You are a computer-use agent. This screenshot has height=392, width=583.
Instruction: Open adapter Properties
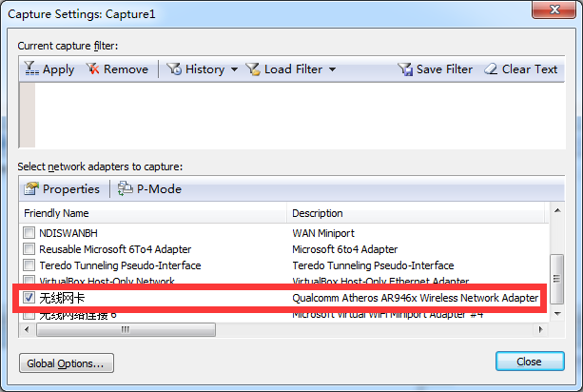(x=30, y=188)
